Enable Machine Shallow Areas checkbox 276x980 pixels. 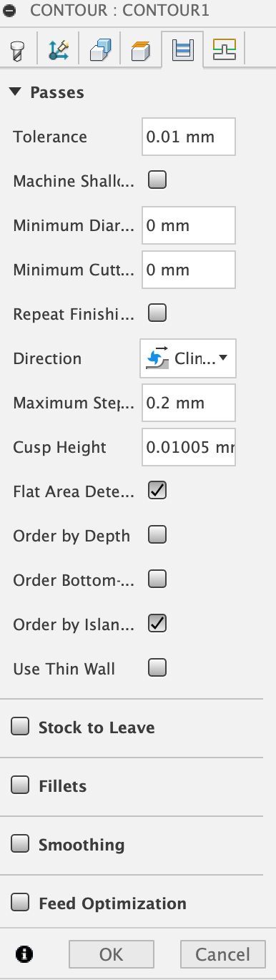(157, 180)
